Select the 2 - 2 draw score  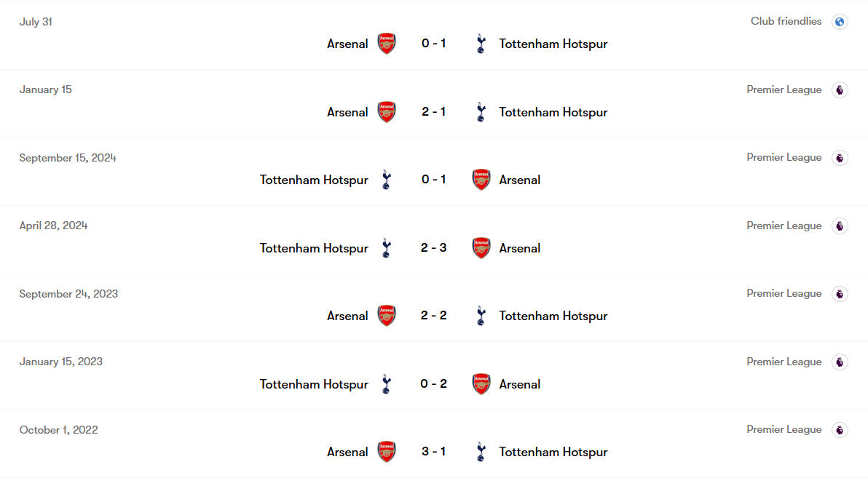[x=433, y=316]
